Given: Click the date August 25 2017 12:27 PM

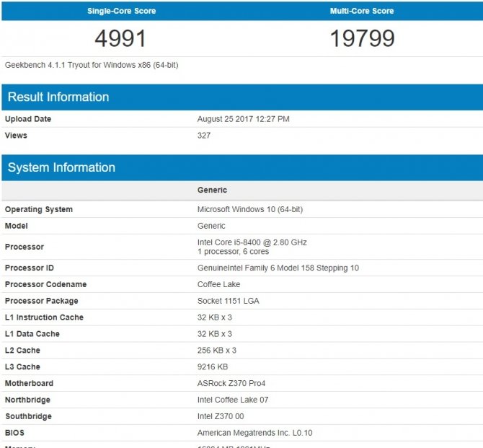Looking at the screenshot, I should pos(244,119).
